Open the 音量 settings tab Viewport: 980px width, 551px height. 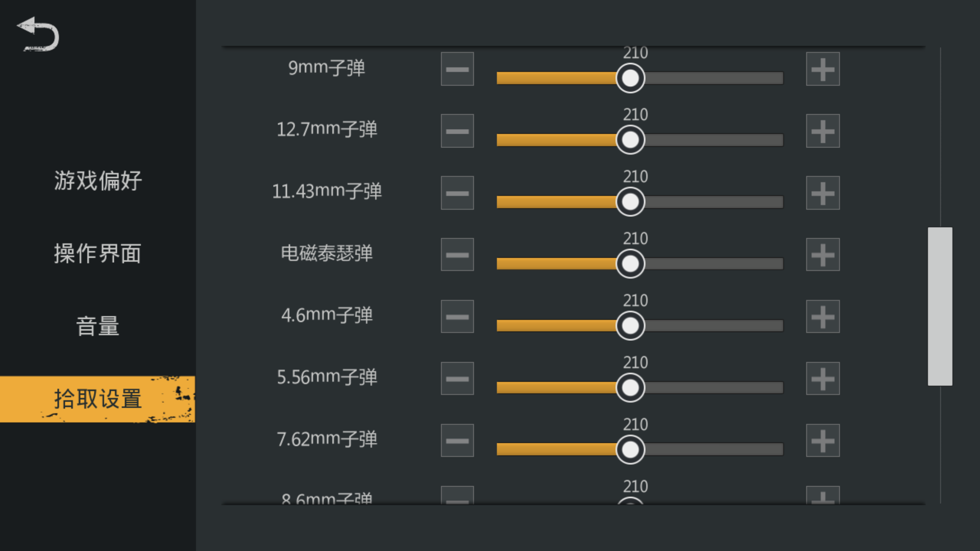pos(97,327)
